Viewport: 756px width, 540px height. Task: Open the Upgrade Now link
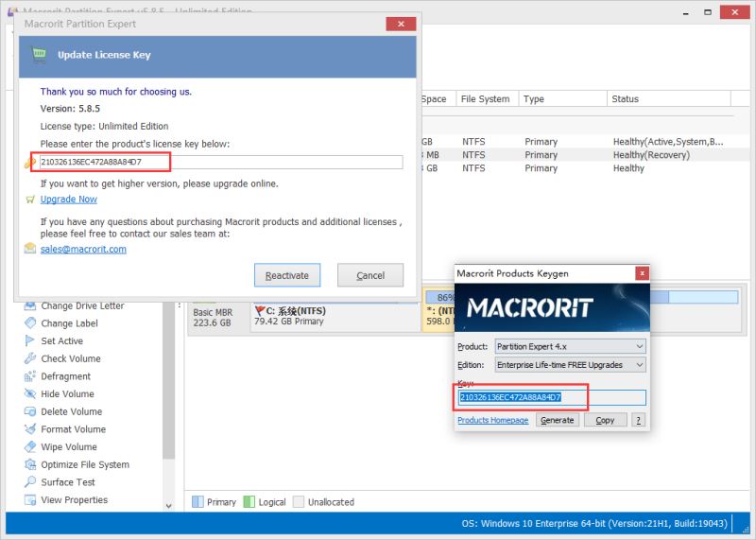[68, 199]
